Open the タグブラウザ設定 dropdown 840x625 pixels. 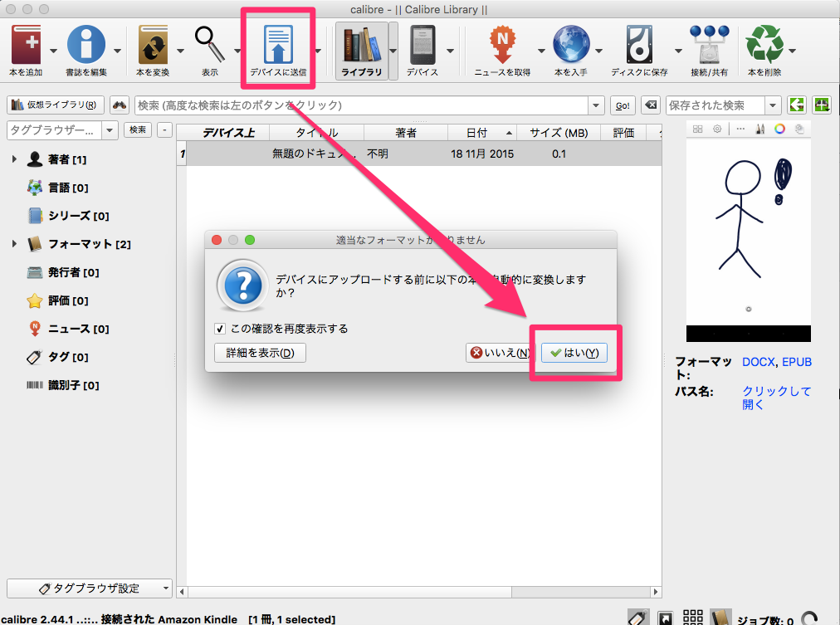pos(90,588)
